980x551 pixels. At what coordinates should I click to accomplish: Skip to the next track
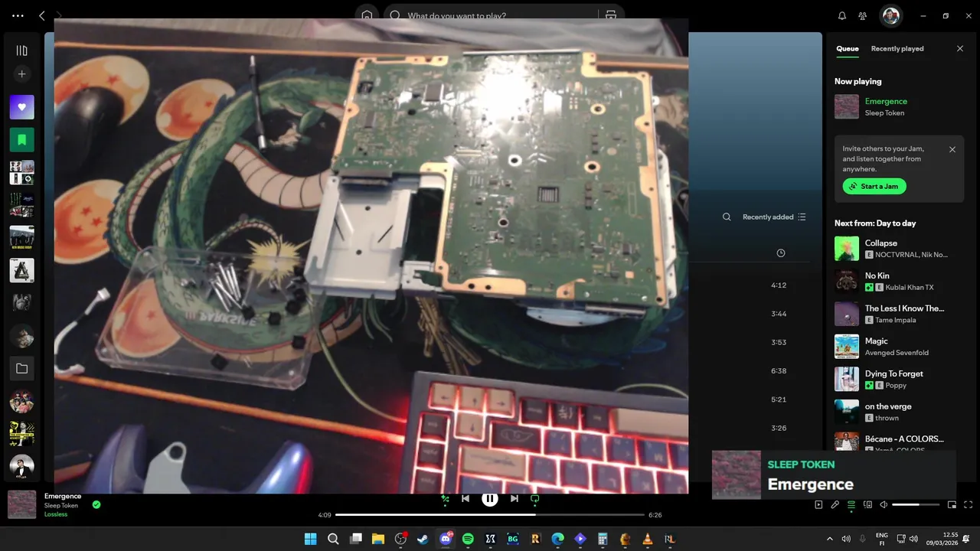[514, 498]
